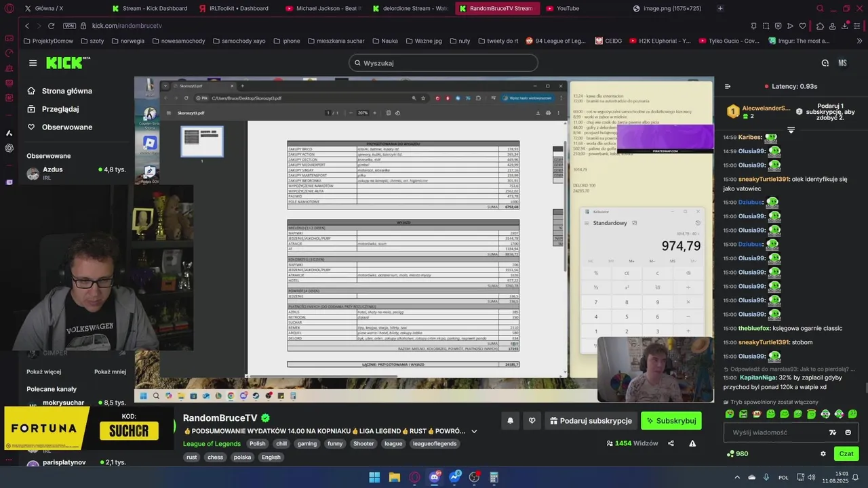Open the emoji picker in chat
This screenshot has width=868, height=488.
point(848,432)
